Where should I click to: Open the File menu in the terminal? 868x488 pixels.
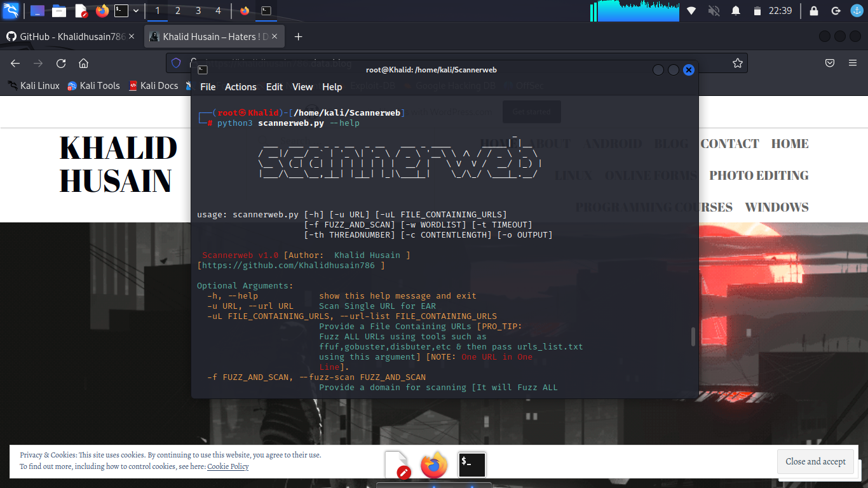pos(208,87)
